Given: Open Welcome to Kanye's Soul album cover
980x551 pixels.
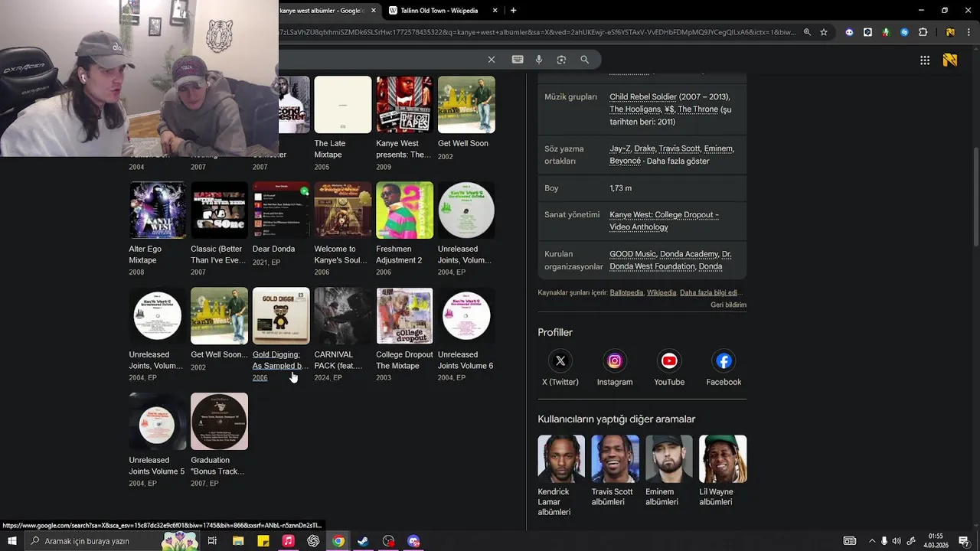Looking at the screenshot, I should [343, 210].
